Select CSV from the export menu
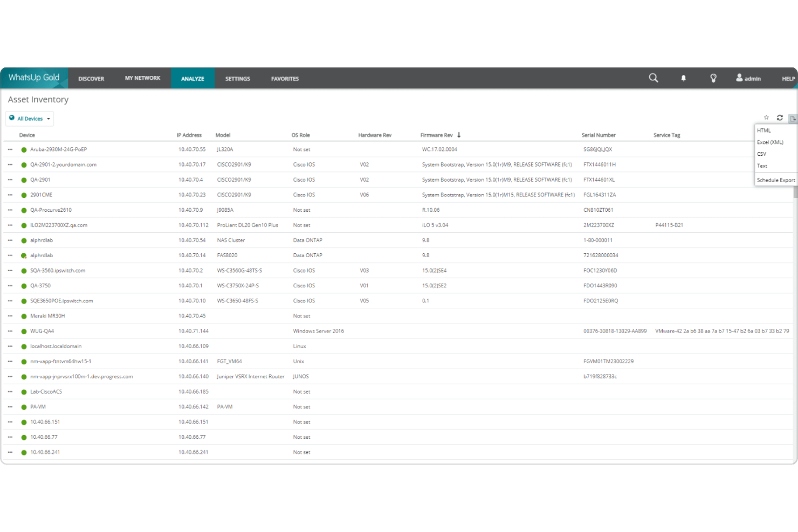This screenshot has width=798, height=532. pyautogui.click(x=761, y=154)
